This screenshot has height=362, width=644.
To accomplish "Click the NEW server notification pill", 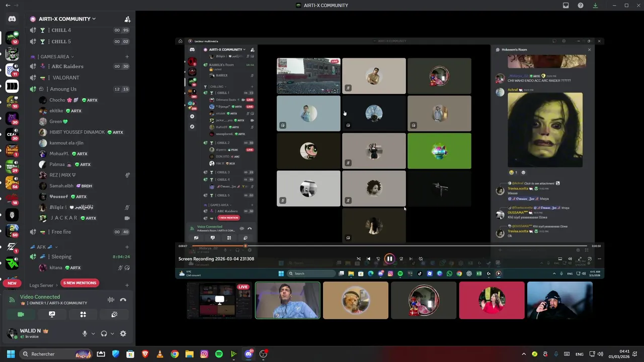I will 12,283.
